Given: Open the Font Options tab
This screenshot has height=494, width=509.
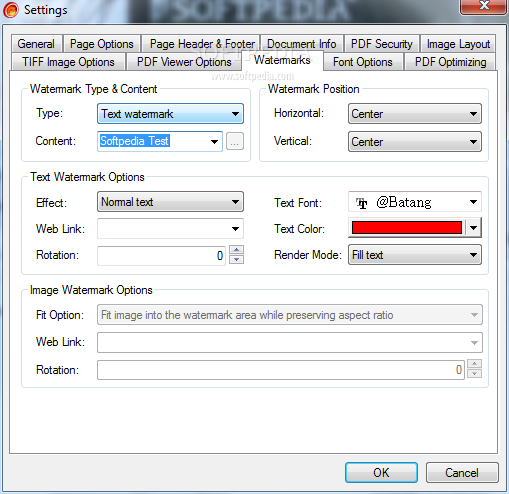Looking at the screenshot, I should [x=363, y=62].
